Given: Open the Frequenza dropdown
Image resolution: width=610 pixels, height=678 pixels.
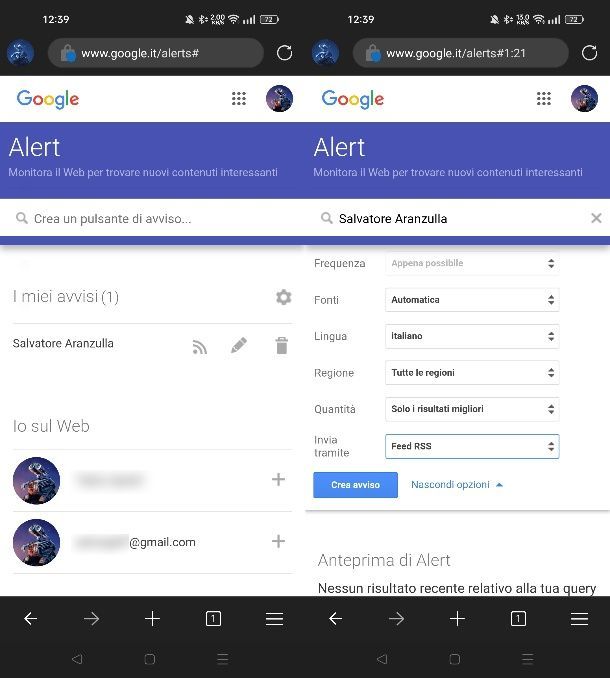Looking at the screenshot, I should [x=472, y=263].
